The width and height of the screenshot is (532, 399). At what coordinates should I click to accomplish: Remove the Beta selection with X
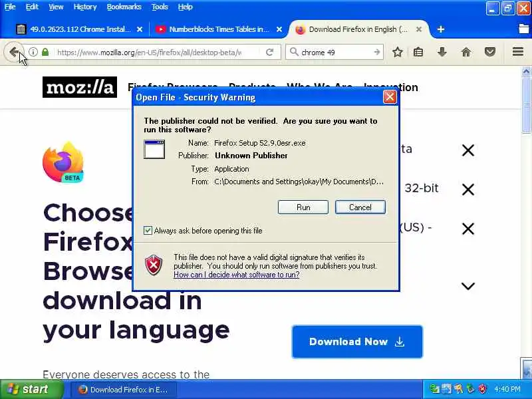coord(468,150)
